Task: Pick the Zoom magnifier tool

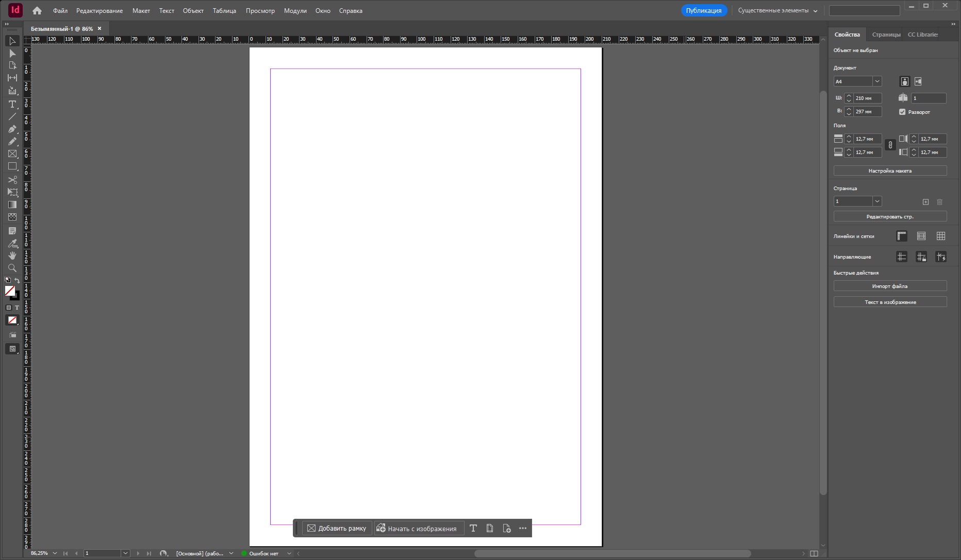Action: pyautogui.click(x=12, y=268)
